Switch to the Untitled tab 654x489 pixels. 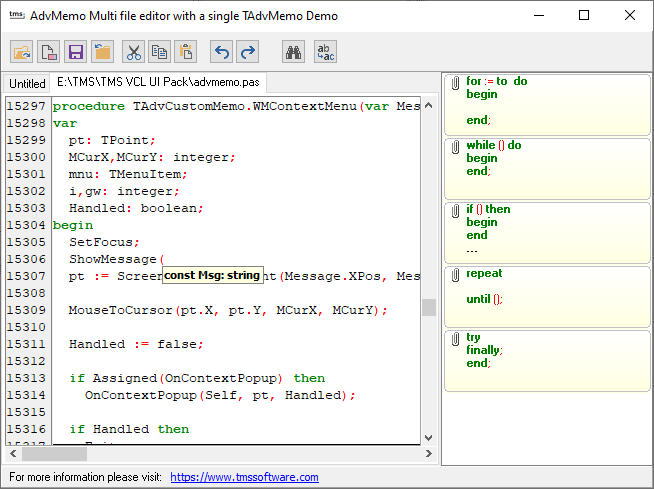pyautogui.click(x=27, y=83)
